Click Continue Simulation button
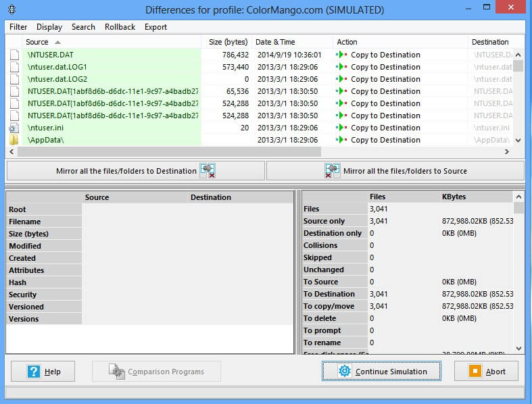The width and height of the screenshot is (532, 404). 382,371
